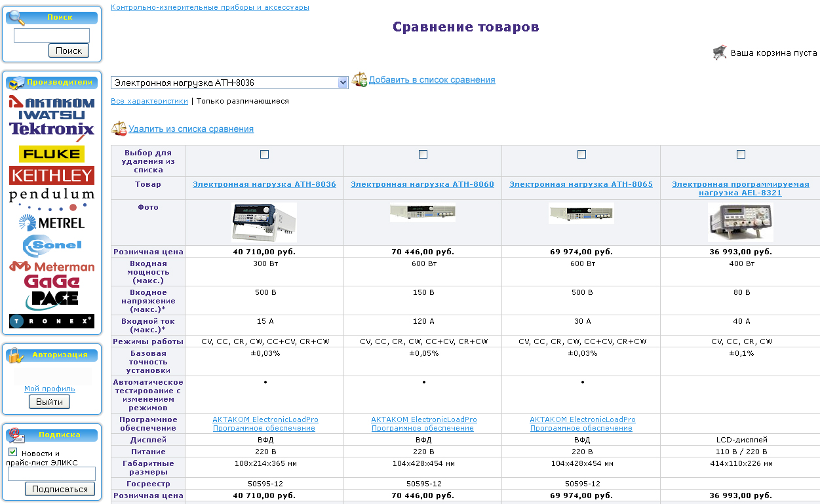Click the scales icon beside Добавить в список сравнения
This screenshot has height=504, width=820.
pos(359,80)
